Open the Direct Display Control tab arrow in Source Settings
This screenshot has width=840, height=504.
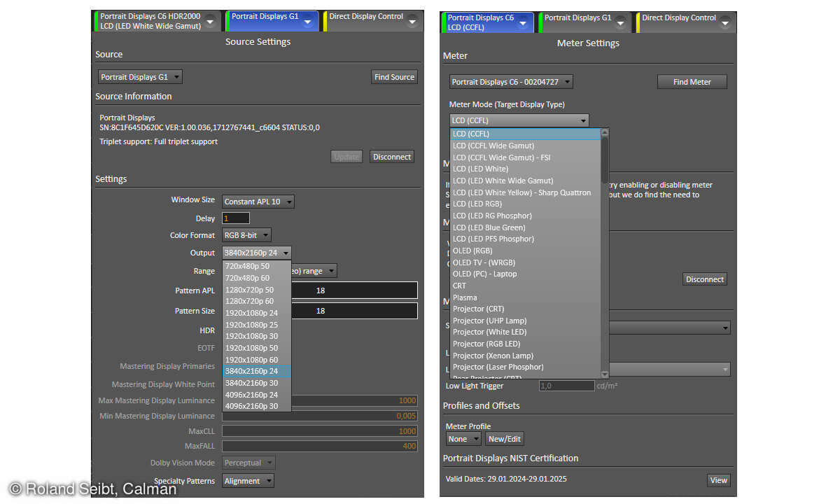click(x=412, y=22)
